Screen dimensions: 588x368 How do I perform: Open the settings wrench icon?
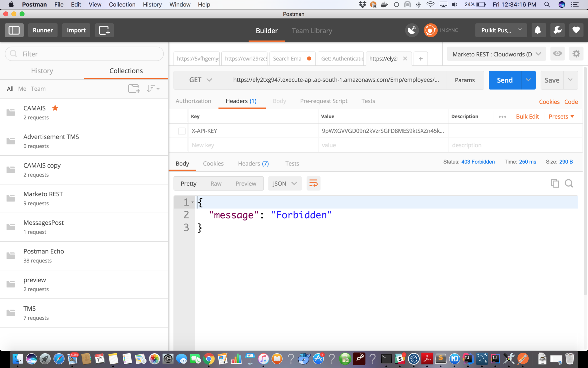click(x=557, y=30)
